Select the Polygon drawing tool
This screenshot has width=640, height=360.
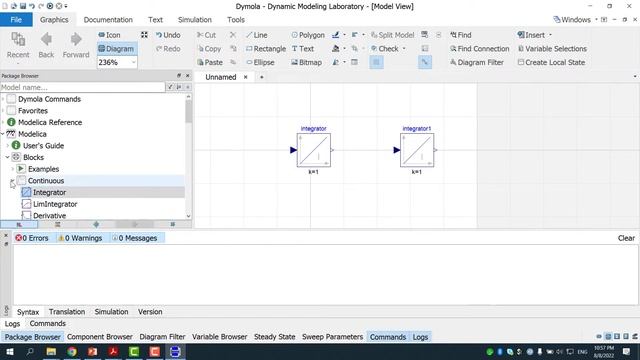308,35
